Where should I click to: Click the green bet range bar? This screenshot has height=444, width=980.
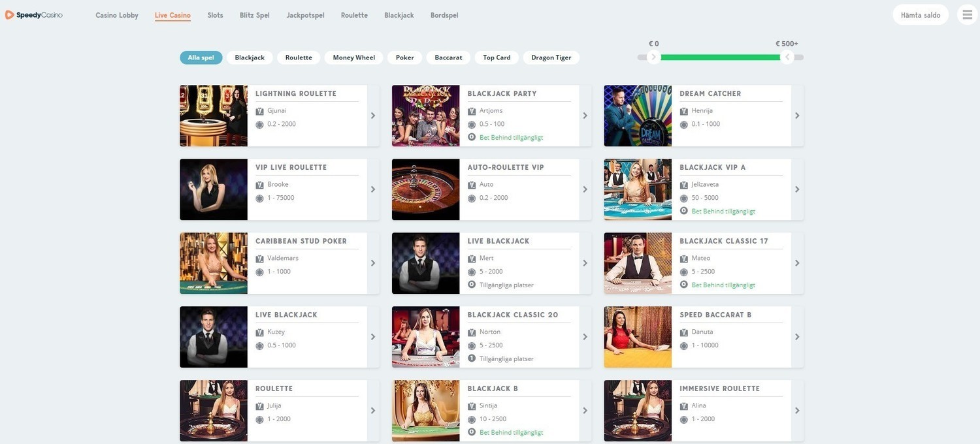coord(720,57)
